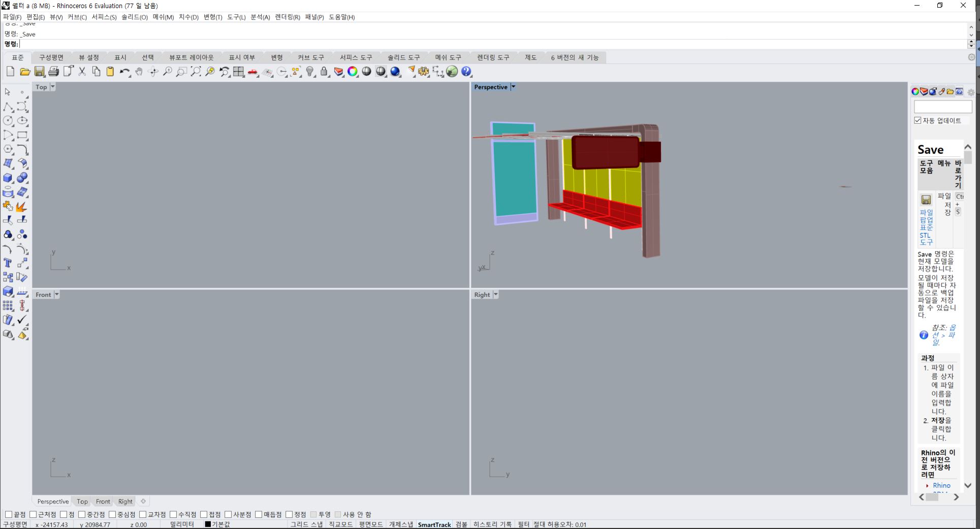The height and width of the screenshot is (529, 980).
Task: Cut selection with the scissors icon
Action: coord(82,72)
